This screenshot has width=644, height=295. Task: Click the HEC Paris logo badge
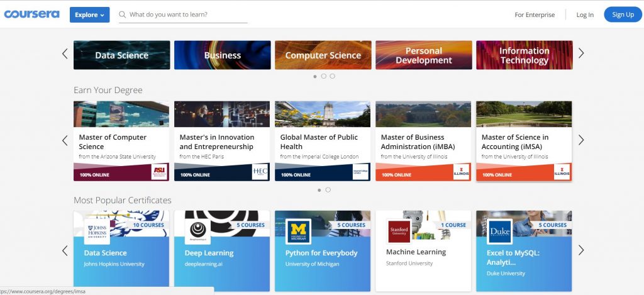260,172
